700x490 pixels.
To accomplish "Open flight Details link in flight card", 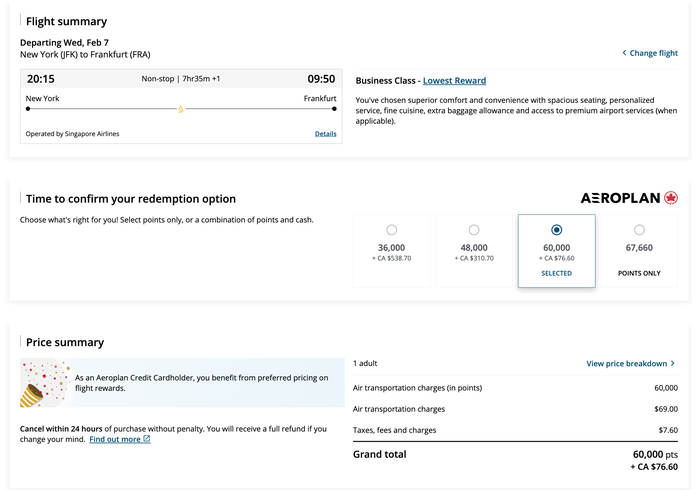I will [325, 134].
